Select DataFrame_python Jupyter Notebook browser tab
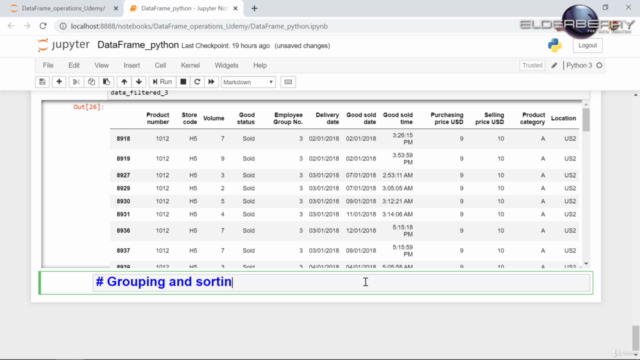The height and width of the screenshot is (360, 640). [x=184, y=8]
